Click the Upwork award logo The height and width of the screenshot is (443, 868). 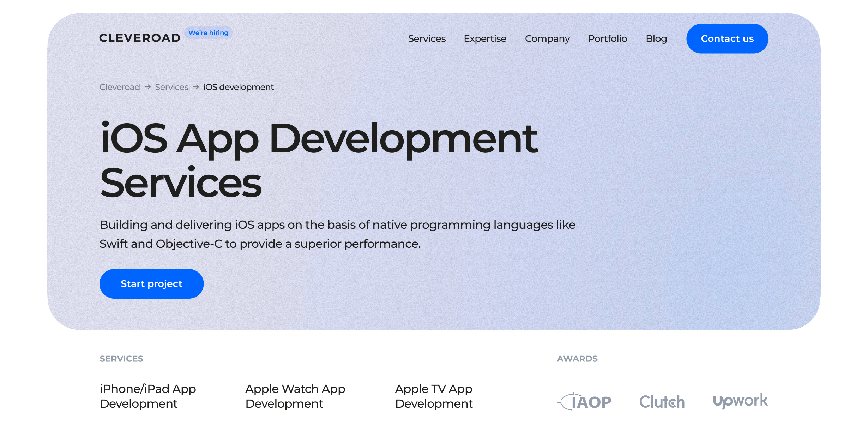741,401
